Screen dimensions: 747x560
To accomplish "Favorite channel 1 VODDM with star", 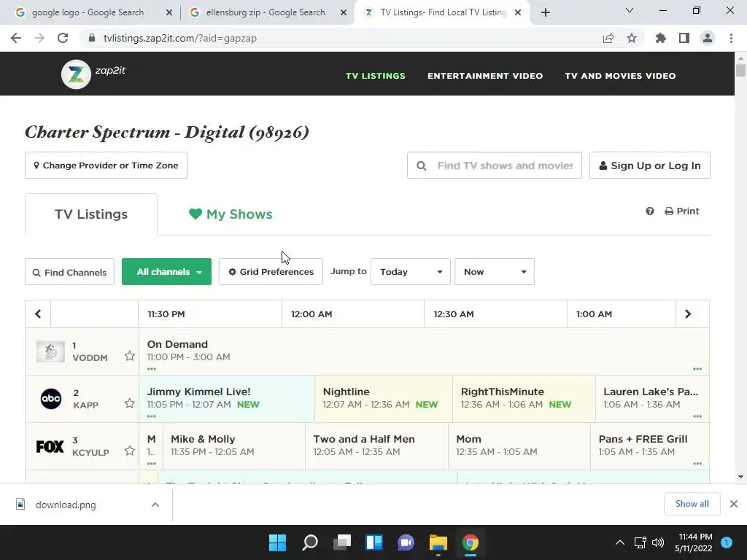I will 130,356.
